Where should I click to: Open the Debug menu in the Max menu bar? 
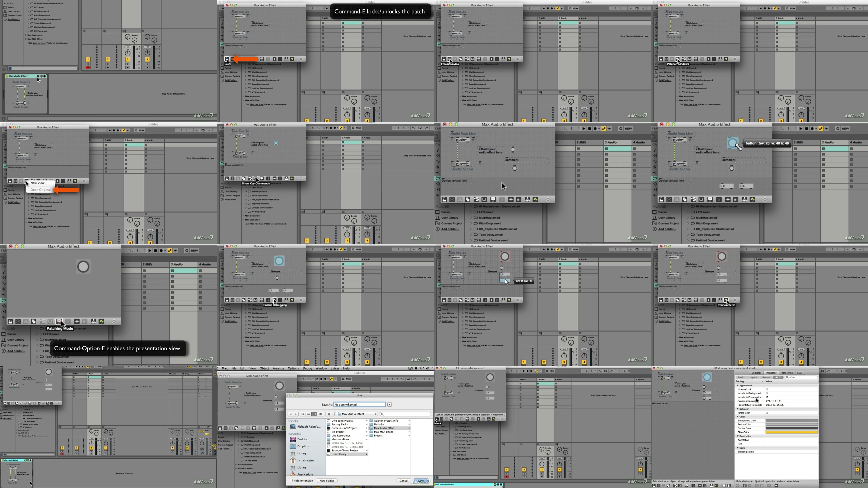(307, 368)
